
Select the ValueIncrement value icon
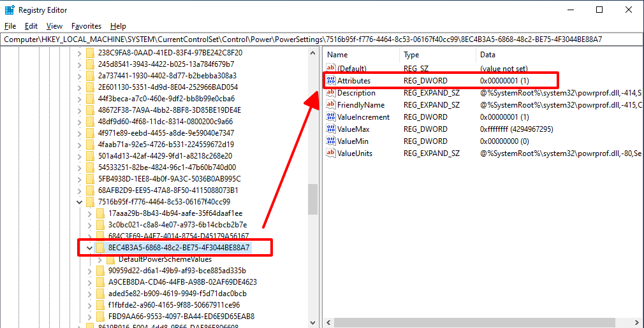[331, 117]
